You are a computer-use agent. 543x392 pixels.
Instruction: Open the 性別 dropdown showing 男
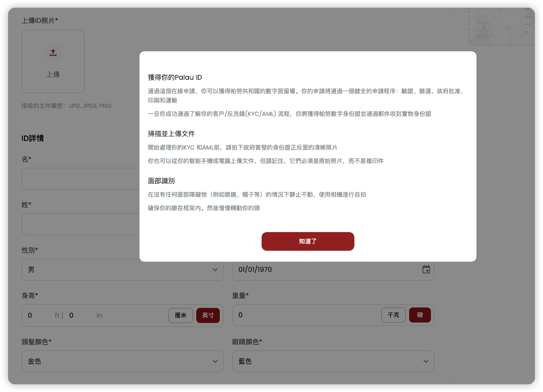(x=122, y=270)
